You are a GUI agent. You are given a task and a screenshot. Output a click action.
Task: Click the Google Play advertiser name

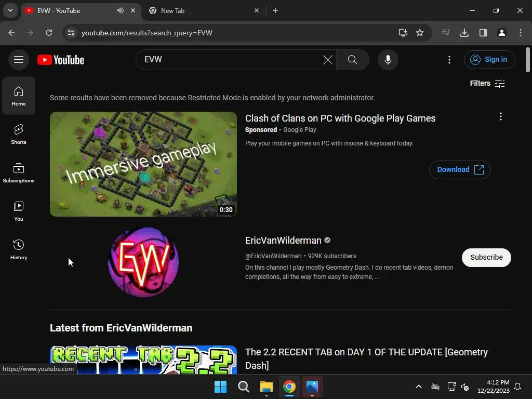point(300,130)
